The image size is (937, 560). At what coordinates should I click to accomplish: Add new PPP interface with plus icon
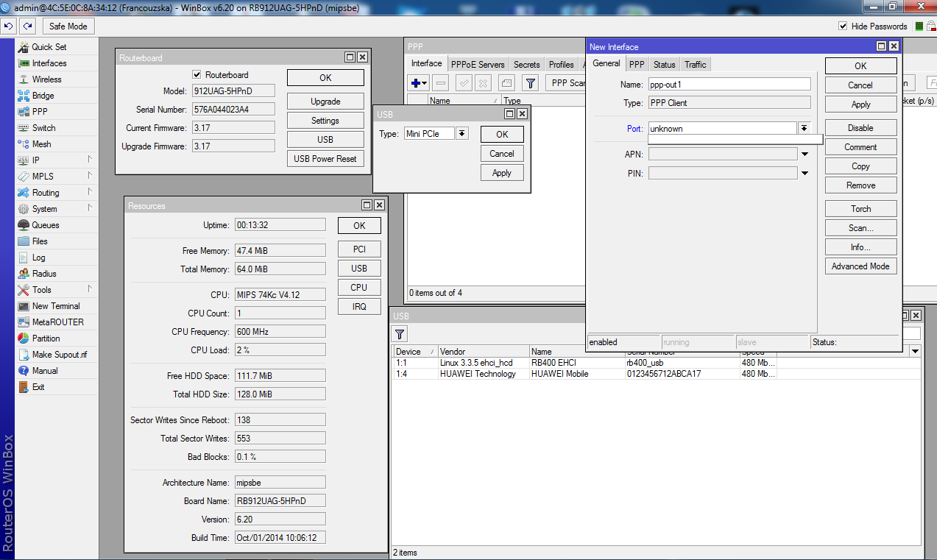(416, 83)
